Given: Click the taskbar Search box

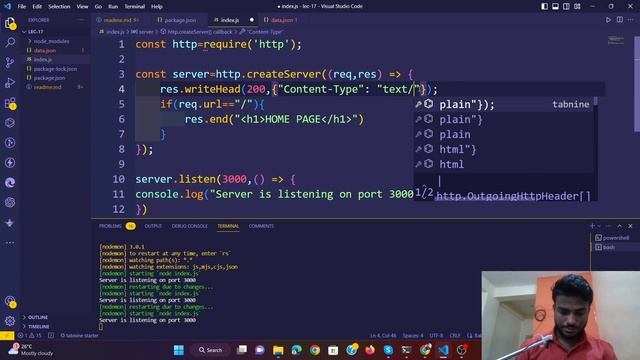Looking at the screenshot, I should click(210, 350).
